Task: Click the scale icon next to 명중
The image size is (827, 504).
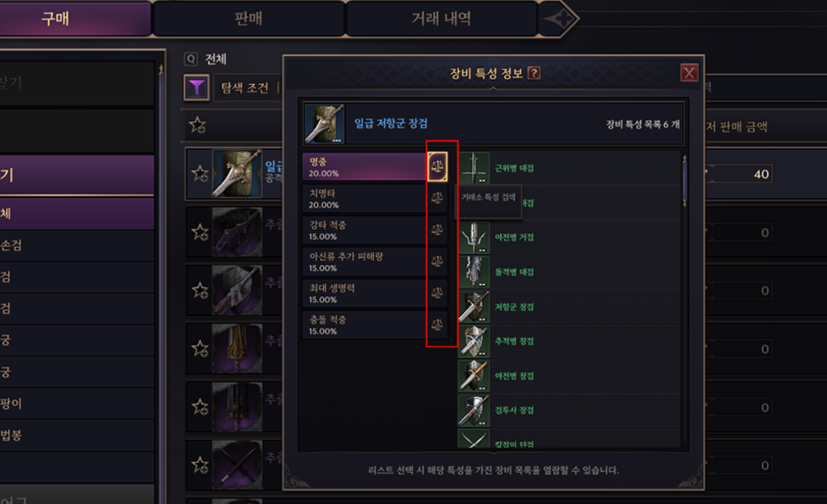Action: click(437, 167)
